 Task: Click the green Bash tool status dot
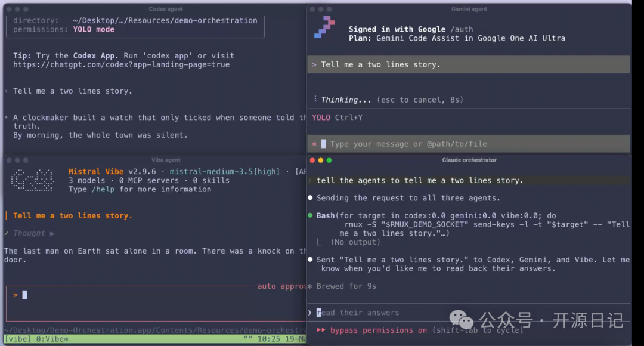click(x=310, y=215)
